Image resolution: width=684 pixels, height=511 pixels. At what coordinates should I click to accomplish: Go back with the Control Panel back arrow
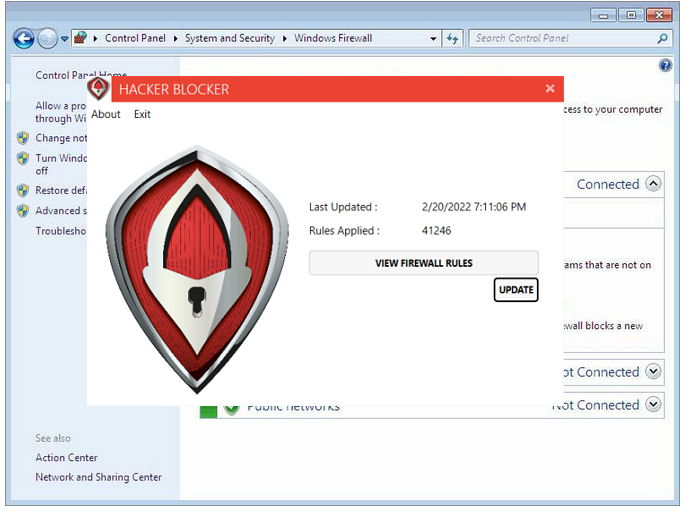tap(24, 39)
